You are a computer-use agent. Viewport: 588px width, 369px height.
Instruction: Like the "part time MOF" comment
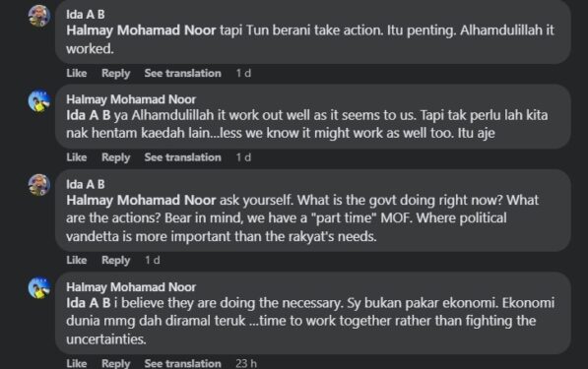(77, 260)
